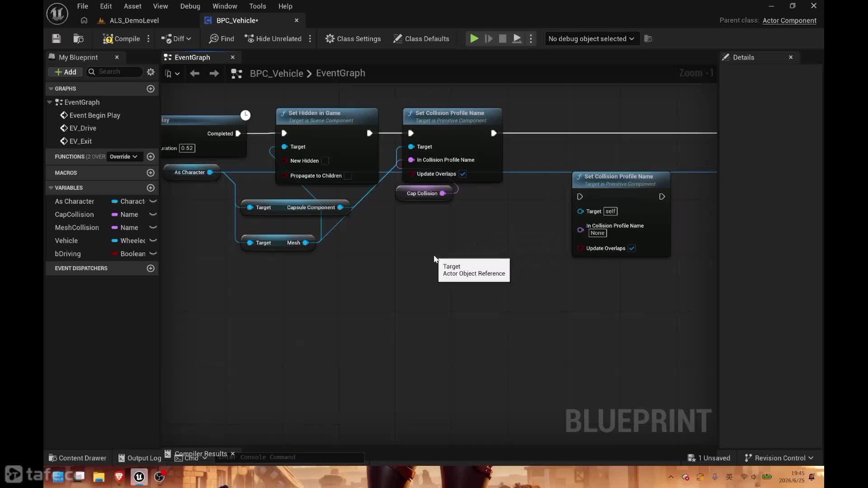Click the Unreal Engine logo in the title bar

click(x=57, y=14)
